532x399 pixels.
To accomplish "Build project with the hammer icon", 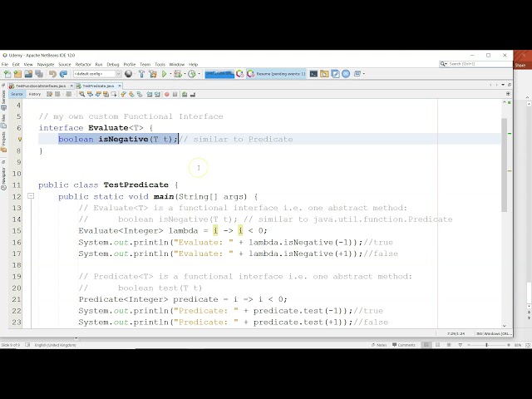I will pyautogui.click(x=141, y=74).
